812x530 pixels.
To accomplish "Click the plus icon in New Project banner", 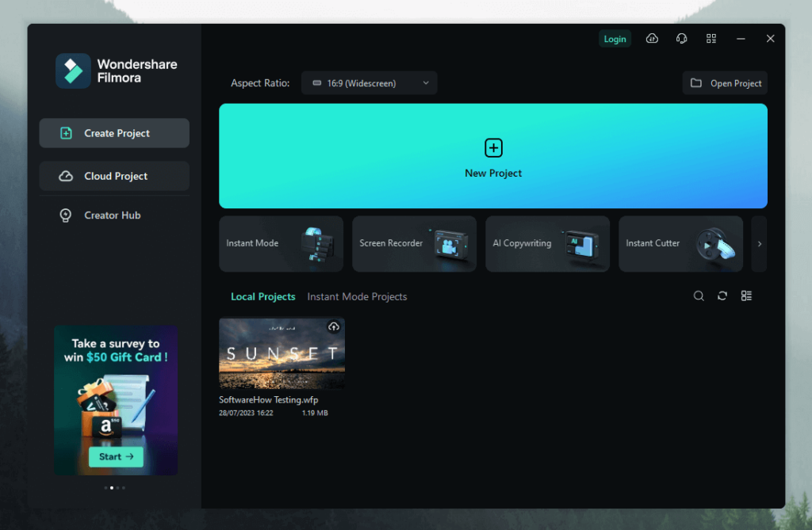I will click(493, 148).
